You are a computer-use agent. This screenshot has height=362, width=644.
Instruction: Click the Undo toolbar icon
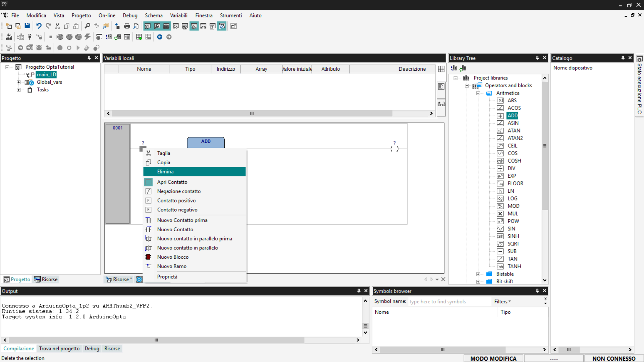point(39,26)
